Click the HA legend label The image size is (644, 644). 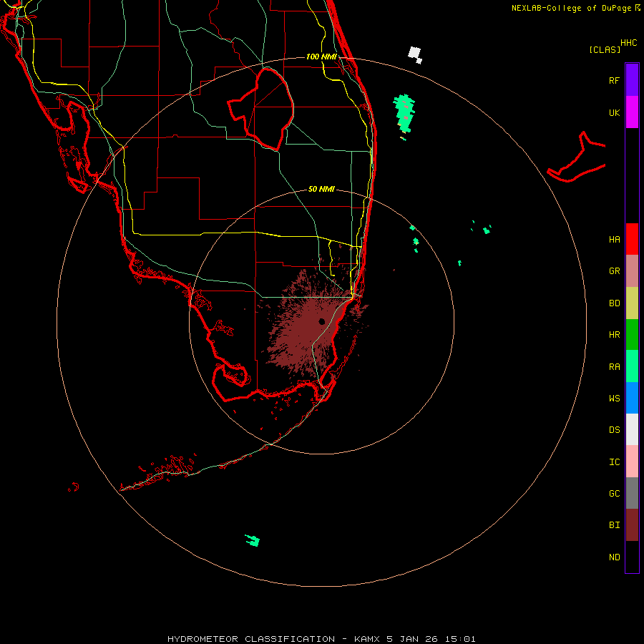614,240
